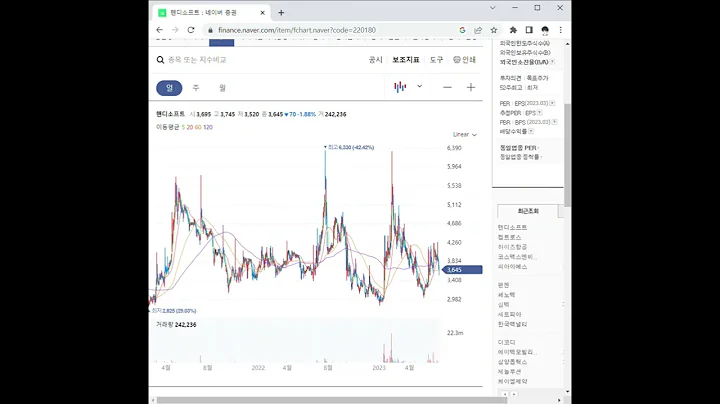Click 인쇄 to print the chart

point(469,60)
